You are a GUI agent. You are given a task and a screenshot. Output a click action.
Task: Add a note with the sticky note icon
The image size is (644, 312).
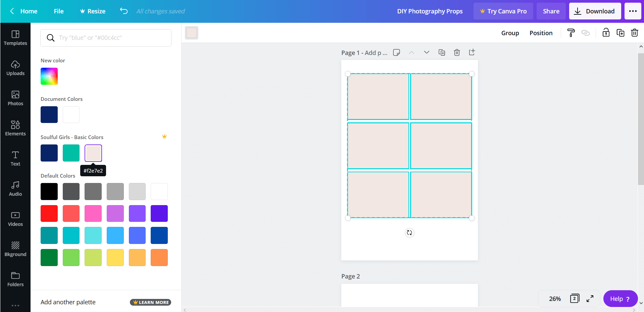pos(396,52)
